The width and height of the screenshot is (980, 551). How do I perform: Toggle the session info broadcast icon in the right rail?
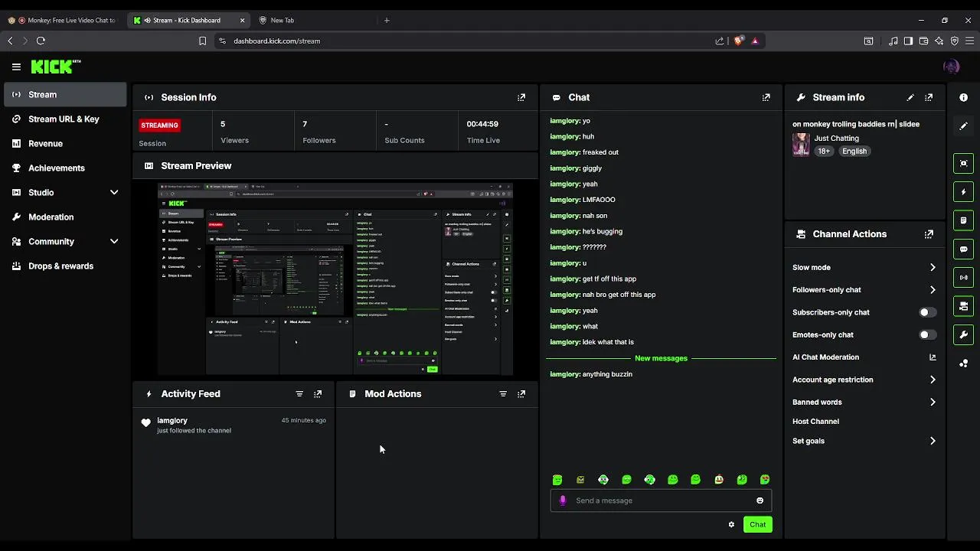[x=963, y=278]
